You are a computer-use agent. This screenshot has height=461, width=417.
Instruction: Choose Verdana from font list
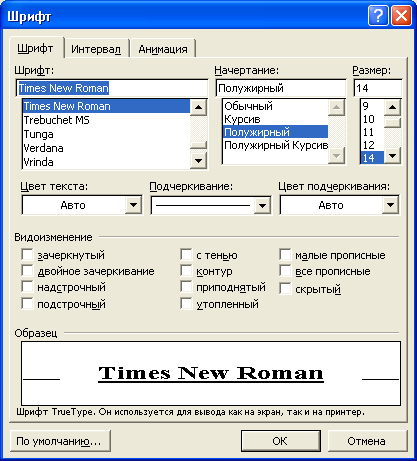coord(106,148)
